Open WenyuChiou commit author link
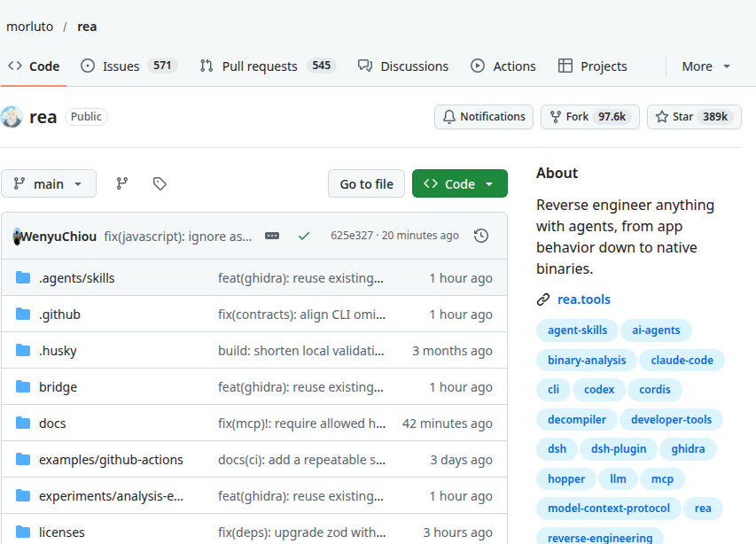756x544 pixels. point(58,236)
